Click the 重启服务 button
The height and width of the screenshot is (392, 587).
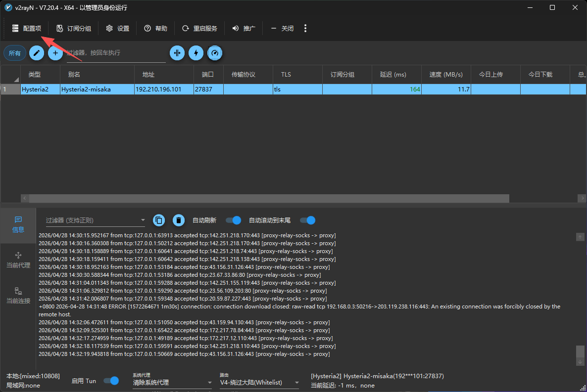pos(199,28)
